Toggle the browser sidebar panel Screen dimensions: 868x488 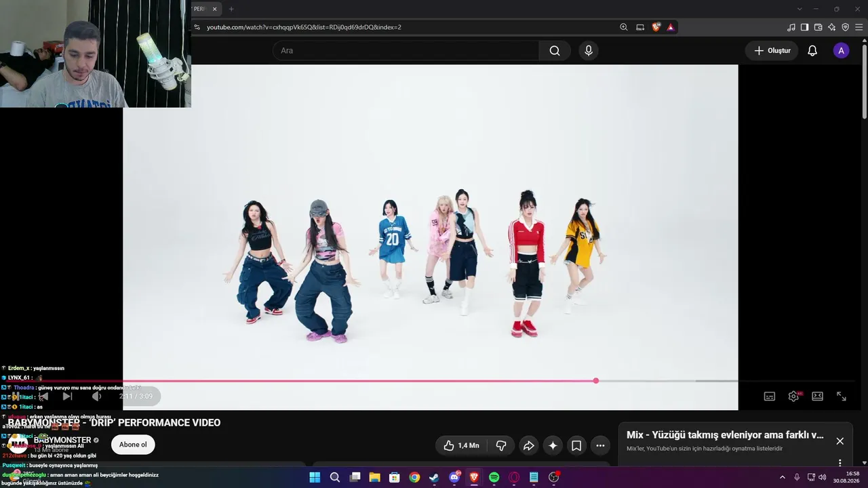point(804,27)
